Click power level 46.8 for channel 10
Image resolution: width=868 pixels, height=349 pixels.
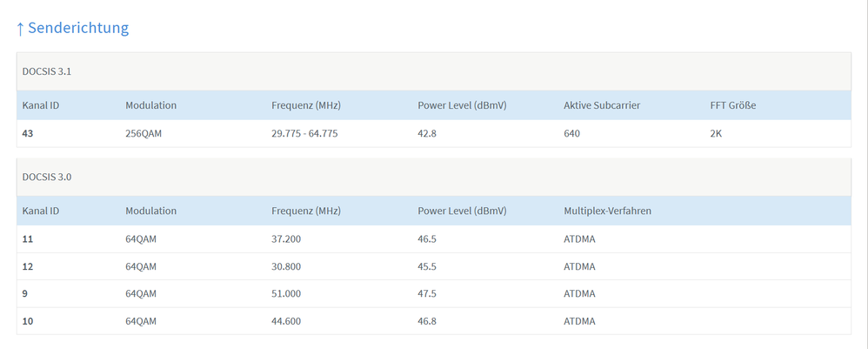[x=428, y=321]
